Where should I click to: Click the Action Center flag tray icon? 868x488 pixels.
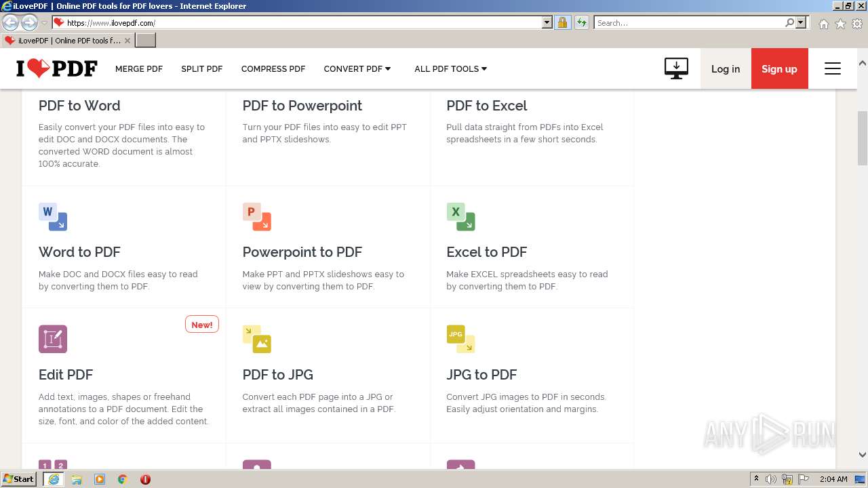804,479
